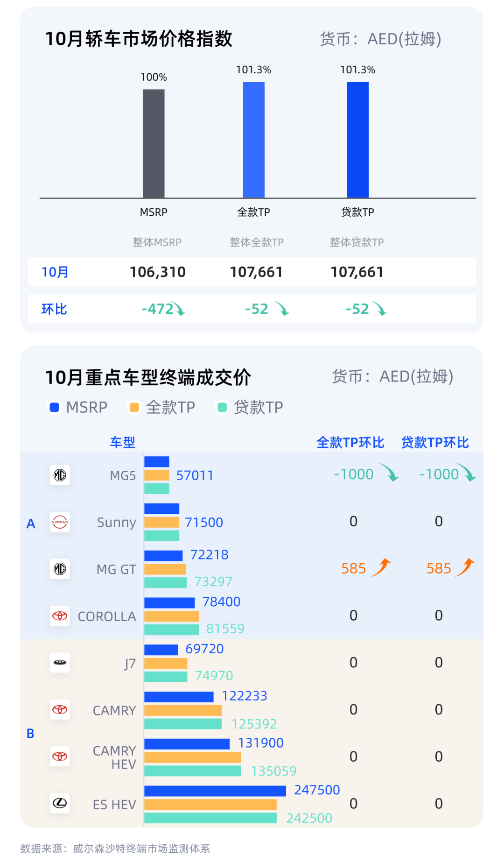Click the 全款TP环比 column header
The image size is (504, 863).
coord(350,442)
